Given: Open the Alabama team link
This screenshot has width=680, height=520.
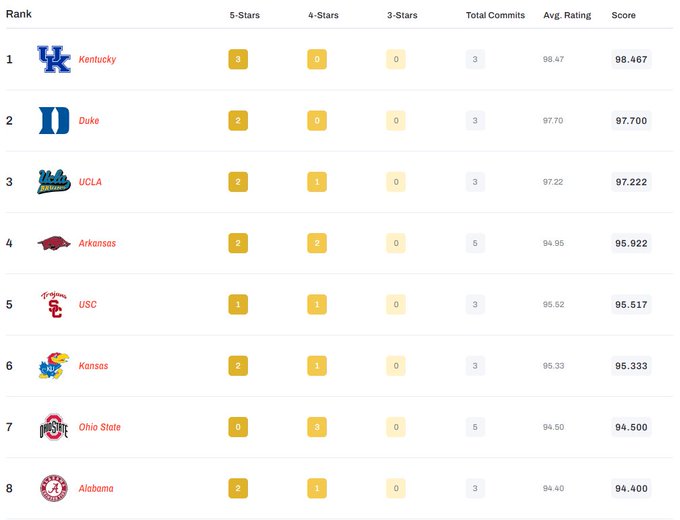Looking at the screenshot, I should point(96,488).
